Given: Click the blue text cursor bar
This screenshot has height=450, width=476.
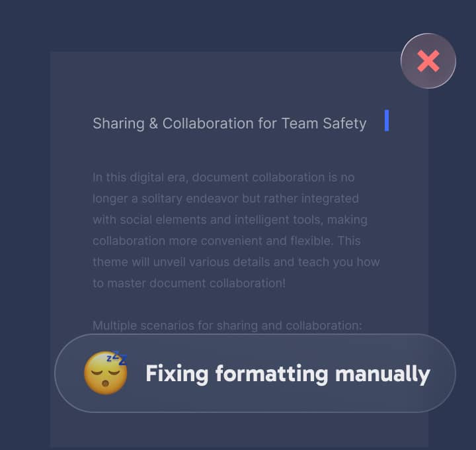Looking at the screenshot, I should pos(387,120).
